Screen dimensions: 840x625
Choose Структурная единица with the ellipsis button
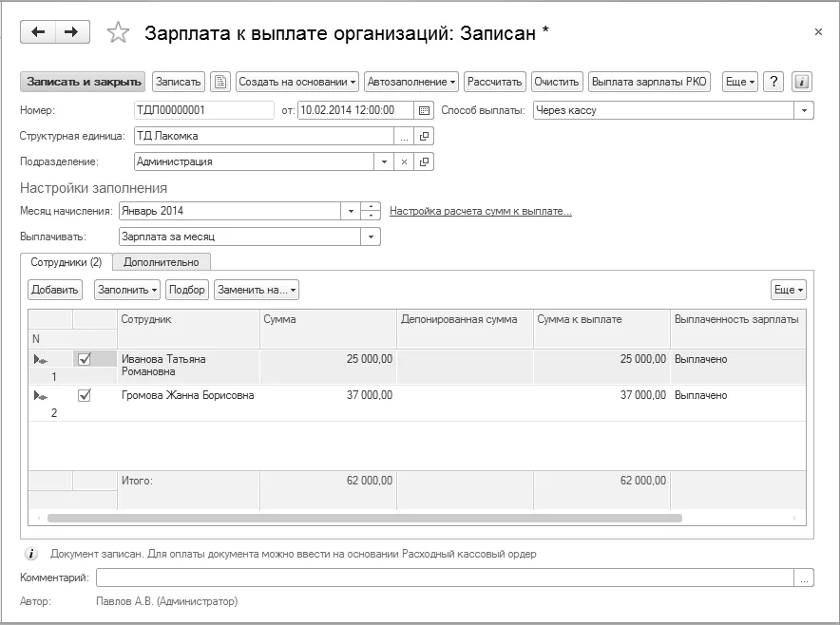click(x=404, y=136)
